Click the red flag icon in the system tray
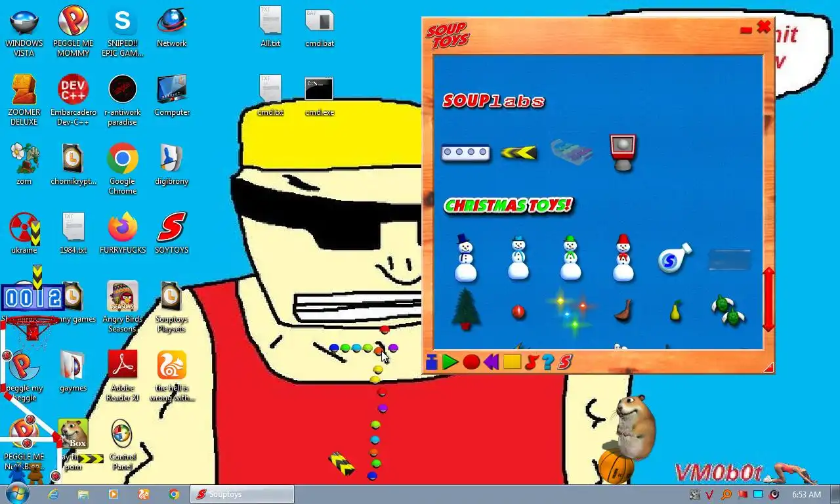This screenshot has width=840, height=504. tap(742, 495)
